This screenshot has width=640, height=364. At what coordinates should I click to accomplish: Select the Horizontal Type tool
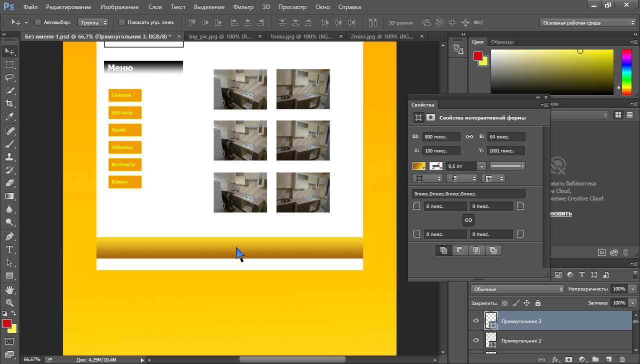9,249
